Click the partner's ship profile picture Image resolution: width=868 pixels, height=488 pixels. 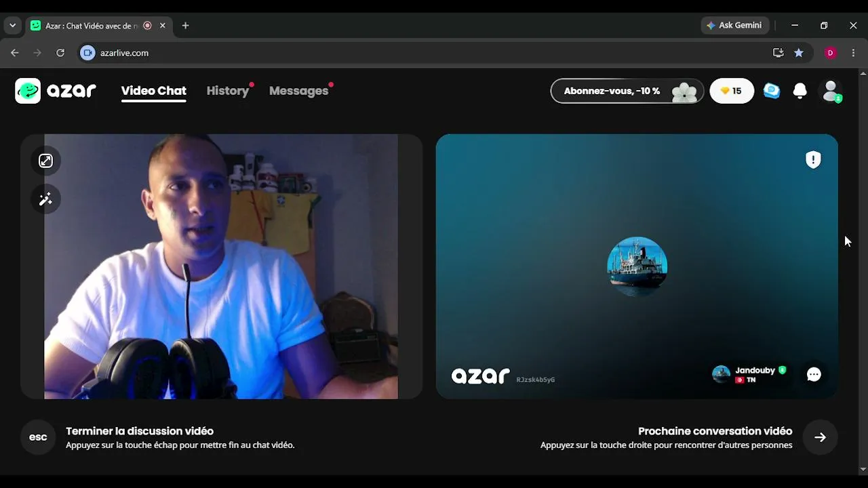coord(637,266)
